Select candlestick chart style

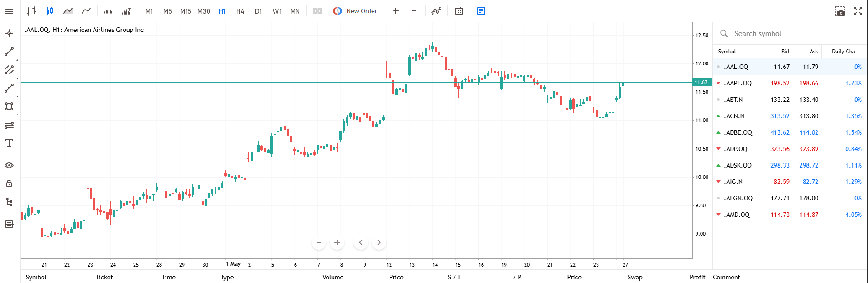click(x=50, y=11)
